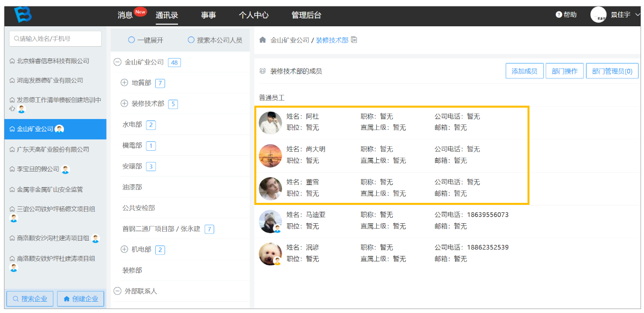This screenshot has height=313, width=644.
Task: Click the 添加成员 button
Action: [525, 71]
